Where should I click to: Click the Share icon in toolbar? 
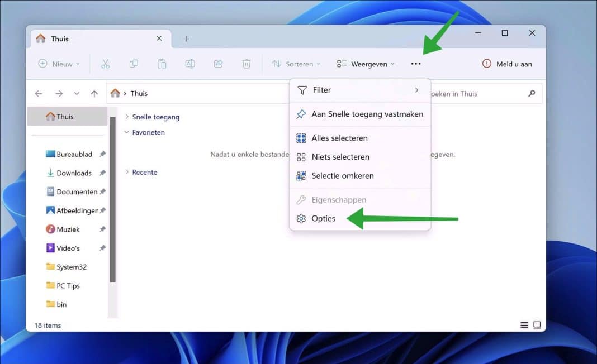point(218,64)
